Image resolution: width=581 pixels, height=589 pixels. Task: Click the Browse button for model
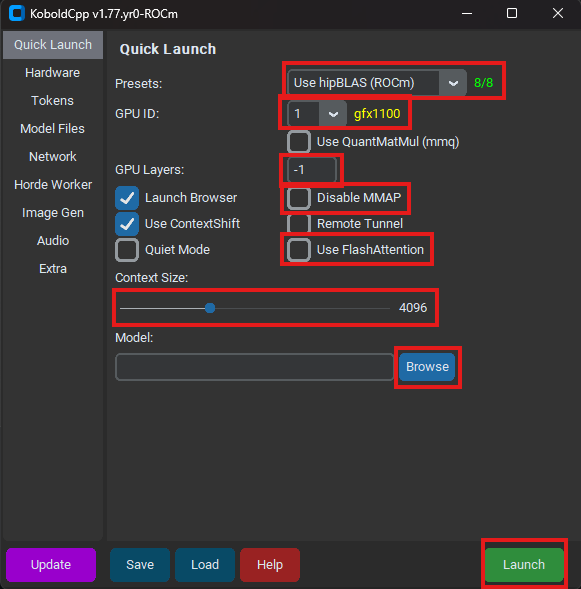point(427,367)
